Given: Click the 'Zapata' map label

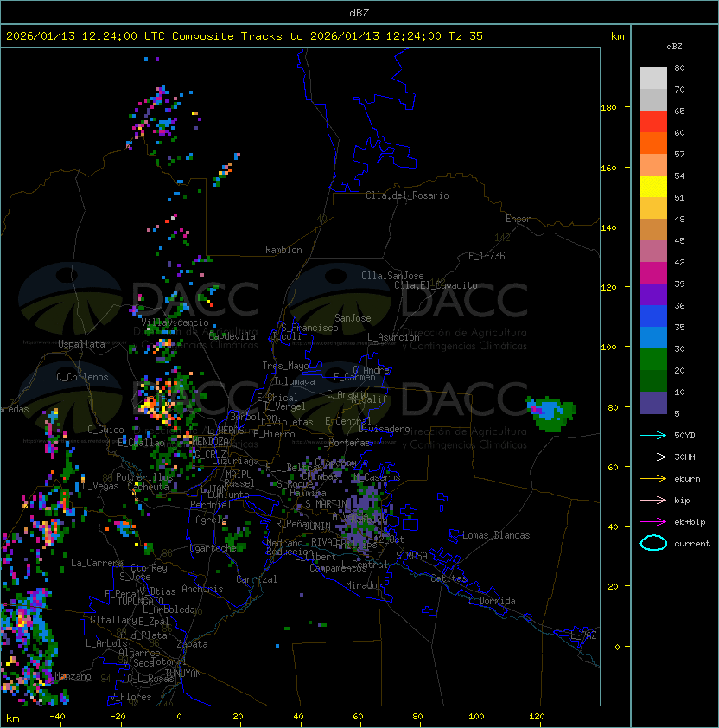Looking at the screenshot, I should click(192, 644).
